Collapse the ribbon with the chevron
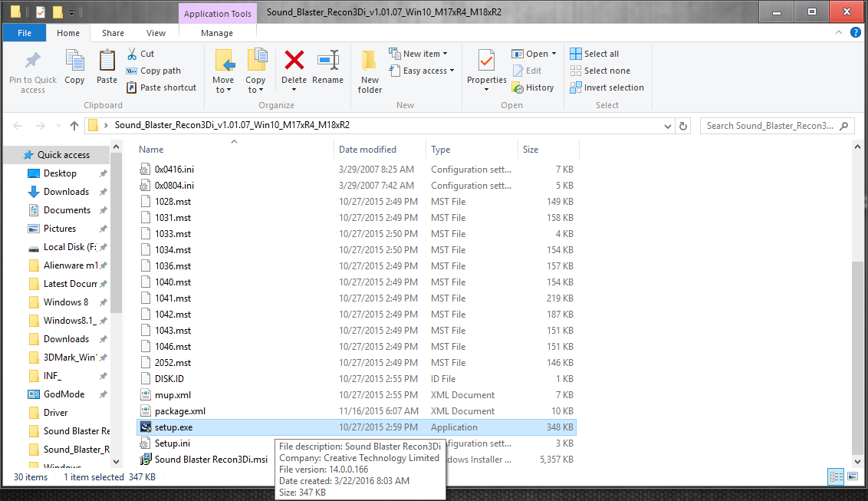The width and height of the screenshot is (868, 501). pos(839,33)
